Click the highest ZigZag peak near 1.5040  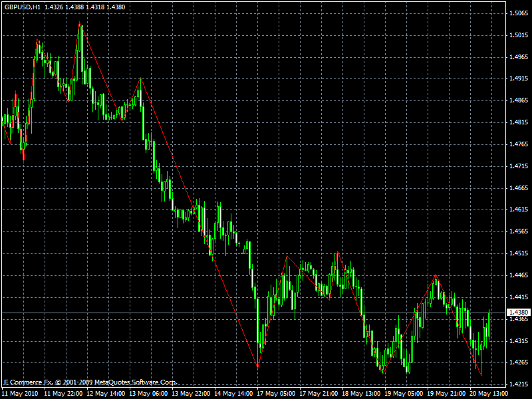[x=80, y=23]
